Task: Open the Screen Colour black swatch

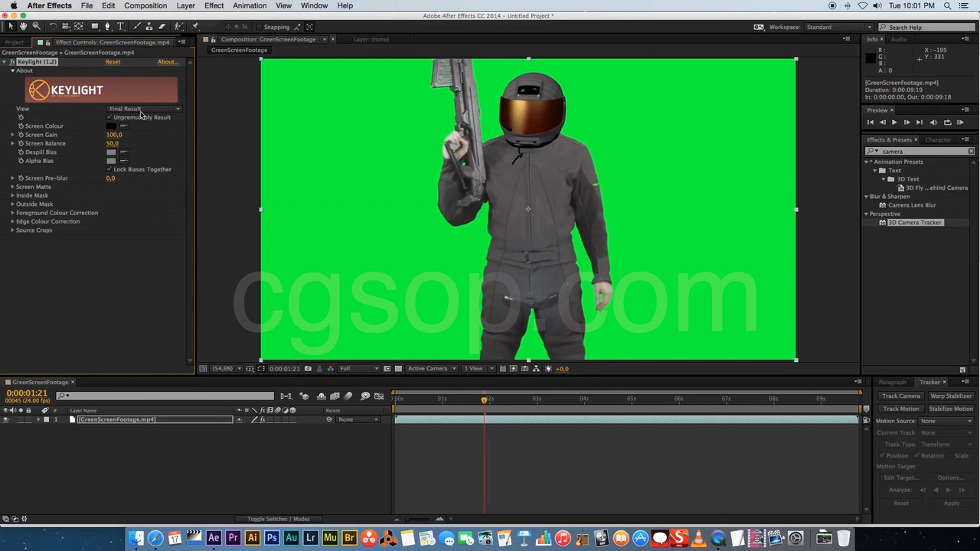Action: [111, 126]
